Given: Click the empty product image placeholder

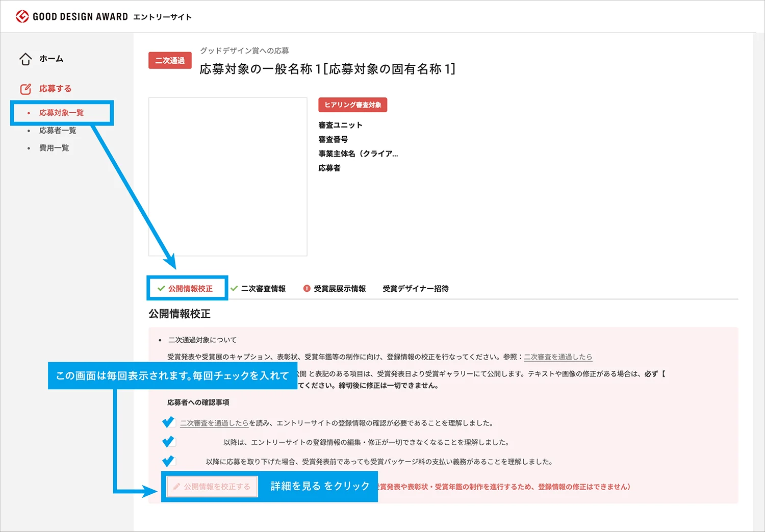Looking at the screenshot, I should tap(227, 176).
